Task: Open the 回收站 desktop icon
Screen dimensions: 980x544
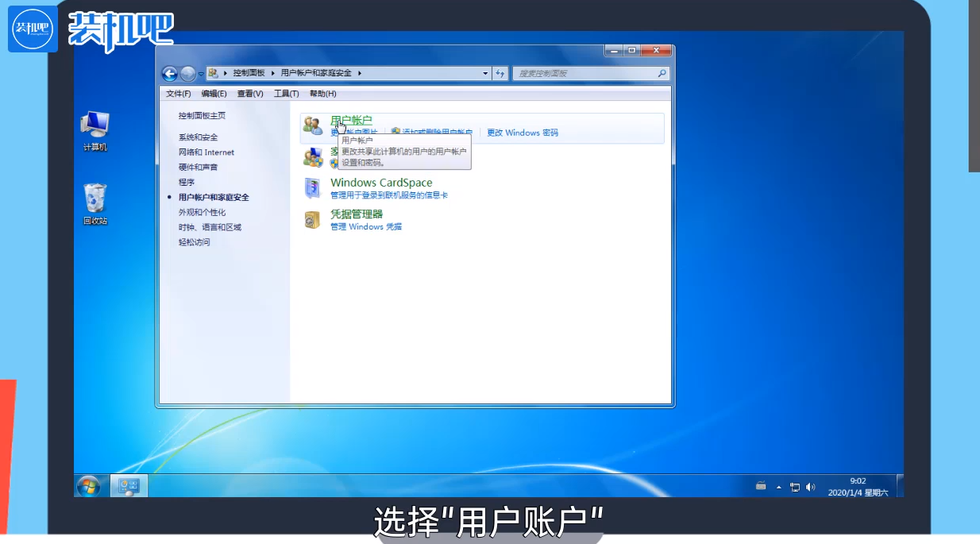Action: pyautogui.click(x=95, y=205)
